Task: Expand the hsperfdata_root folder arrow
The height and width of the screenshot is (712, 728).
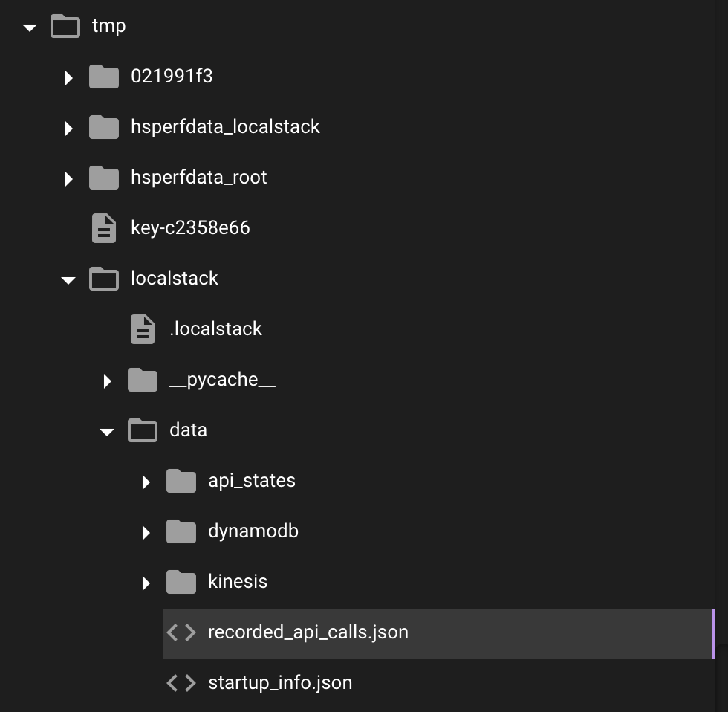Action: 68,179
